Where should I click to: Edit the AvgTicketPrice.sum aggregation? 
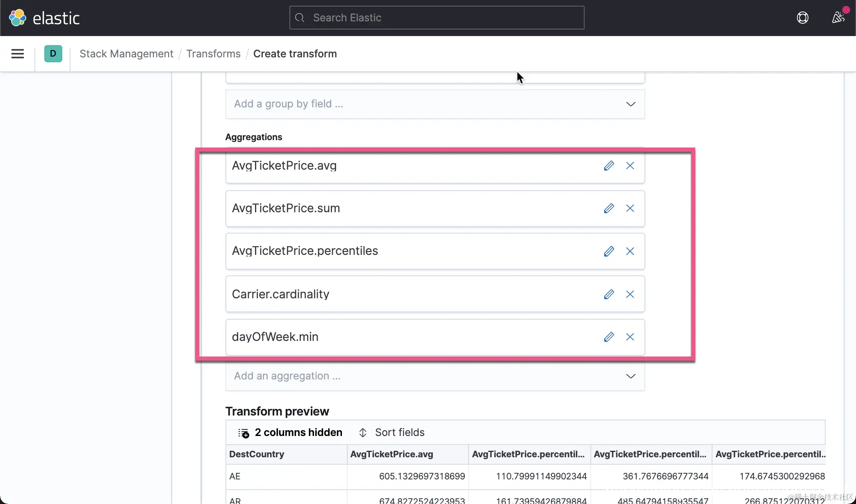point(609,208)
